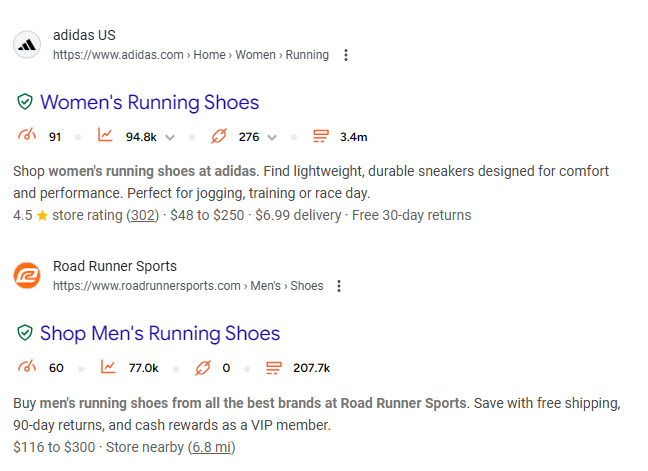The height and width of the screenshot is (471, 648).
Task: Click the authority gauge icon next to 60
Action: [27, 366]
